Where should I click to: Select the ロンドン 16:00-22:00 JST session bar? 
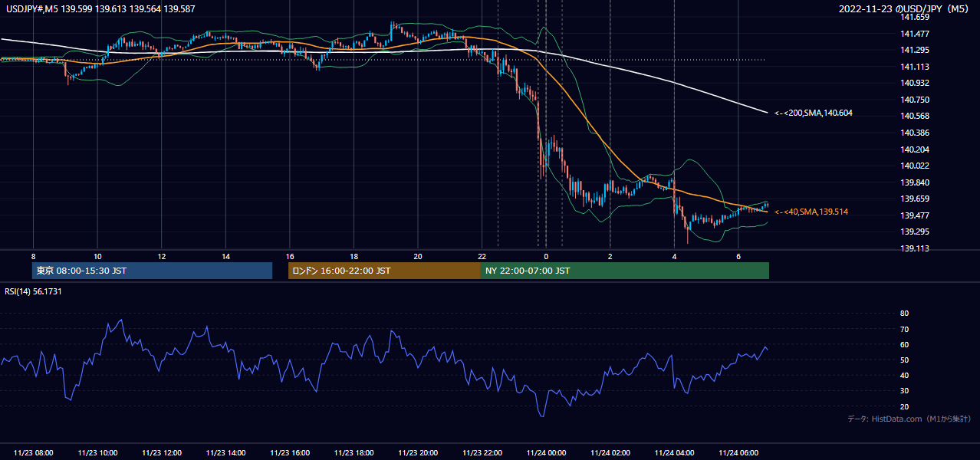[x=384, y=271]
